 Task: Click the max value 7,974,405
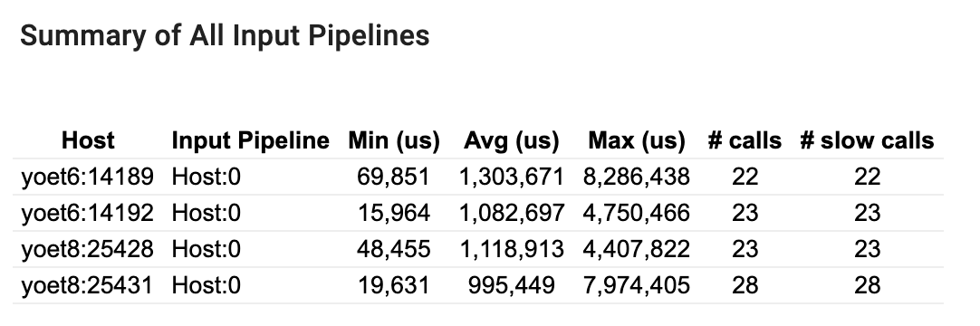coord(636,286)
